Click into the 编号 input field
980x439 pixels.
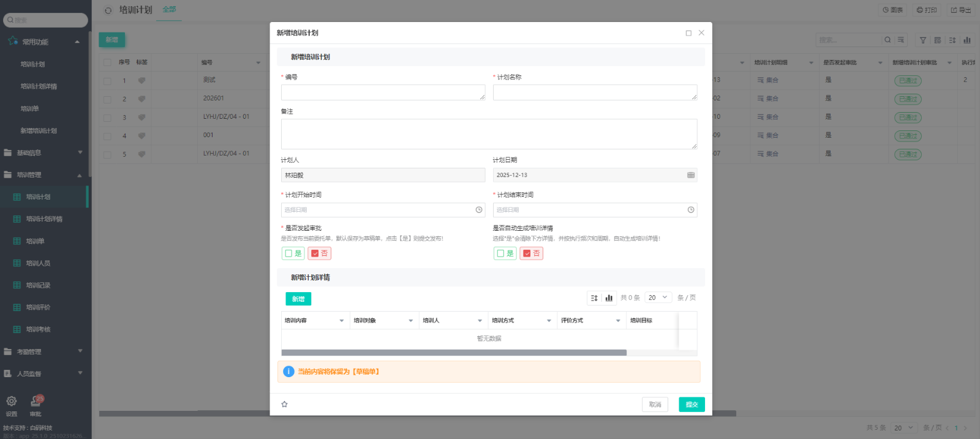click(383, 92)
